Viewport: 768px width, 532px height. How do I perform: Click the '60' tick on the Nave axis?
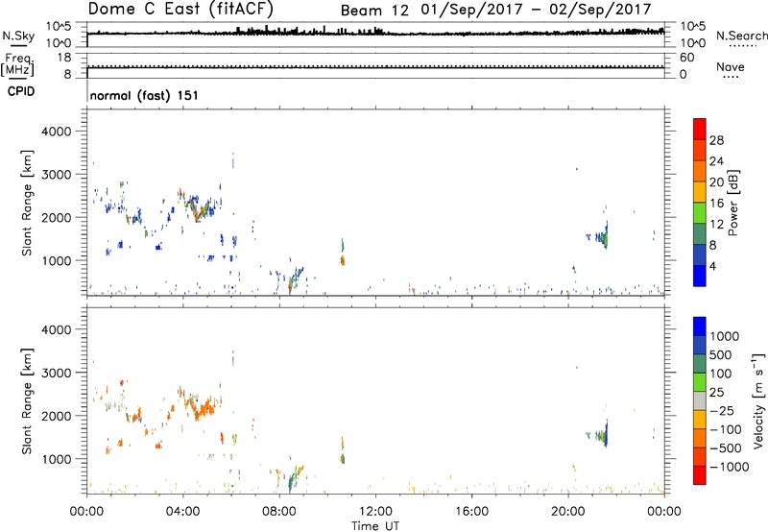(686, 58)
